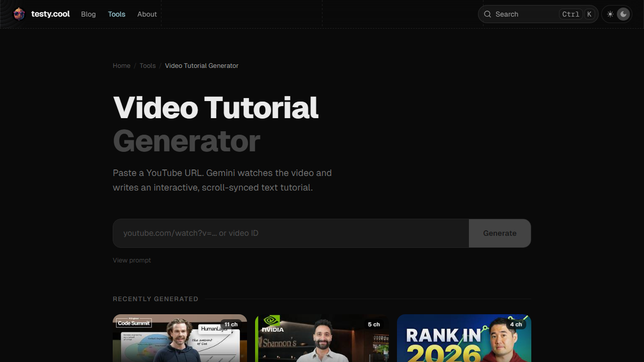Select the dark mode moon icon
644x362 pixels.
(x=624, y=14)
